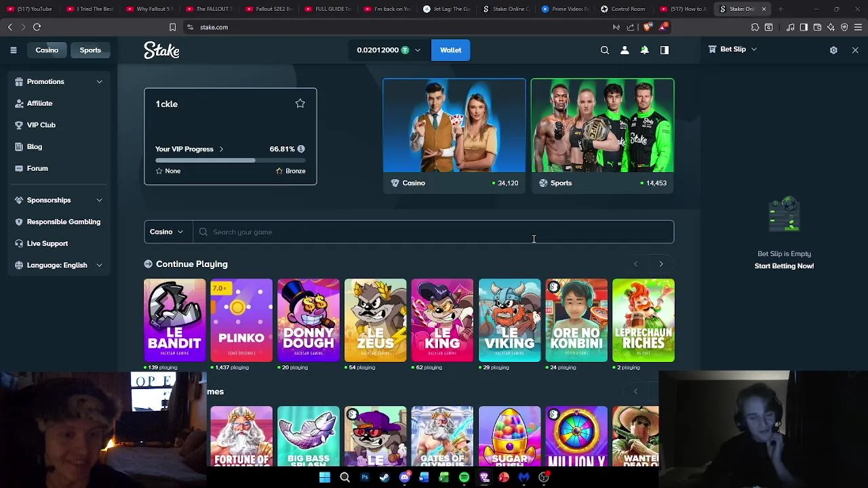Viewport: 868px width, 488px height.
Task: Launch Le Bandit game thumbnail
Action: [174, 320]
